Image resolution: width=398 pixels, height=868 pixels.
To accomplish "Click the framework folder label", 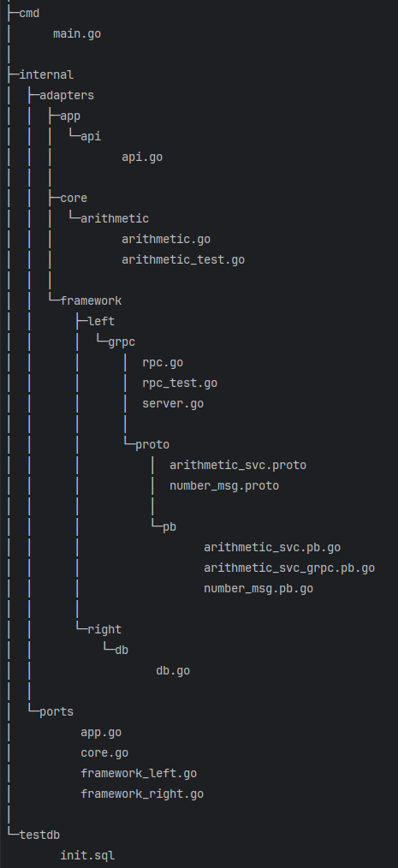I will click(91, 301).
